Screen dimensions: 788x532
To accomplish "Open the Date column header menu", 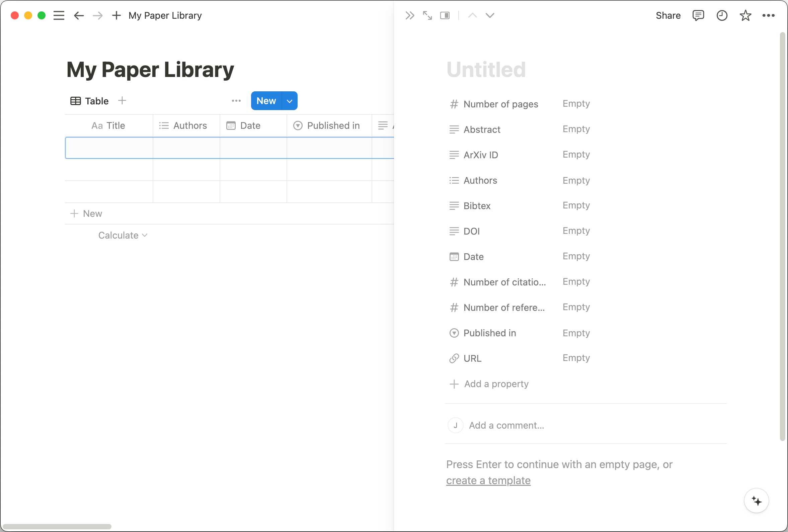I will click(x=253, y=126).
